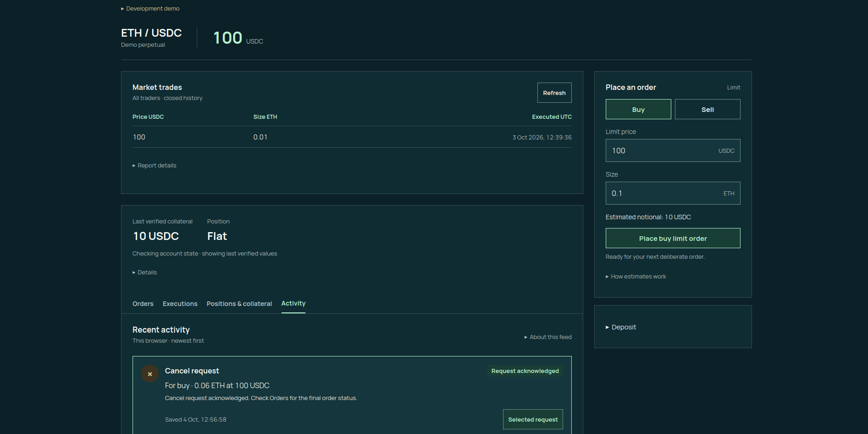Screen dimensions: 868x434
Task: Click the Executed UTC column header
Action: tap(552, 117)
